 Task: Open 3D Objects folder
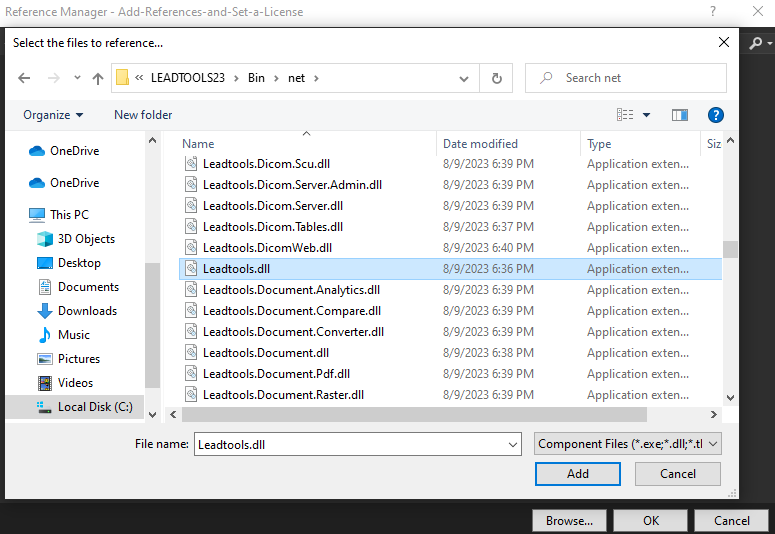coord(76,239)
